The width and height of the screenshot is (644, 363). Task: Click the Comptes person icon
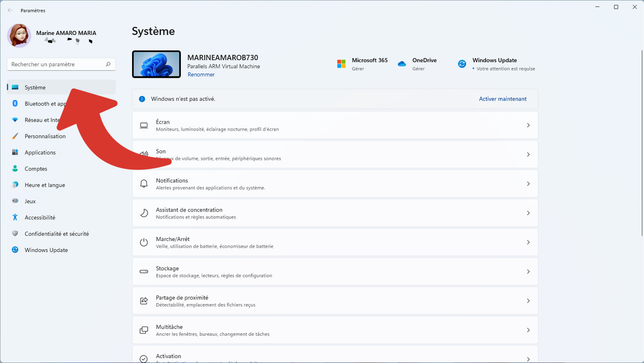tap(15, 169)
